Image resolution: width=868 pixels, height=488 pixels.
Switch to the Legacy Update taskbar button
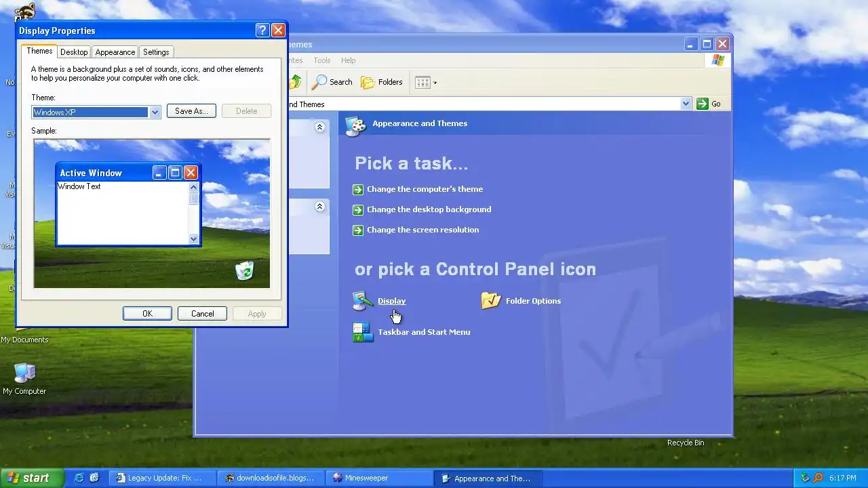point(163,478)
